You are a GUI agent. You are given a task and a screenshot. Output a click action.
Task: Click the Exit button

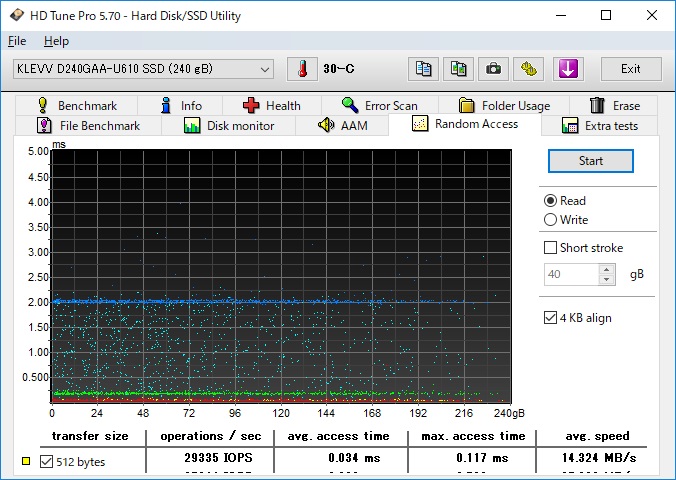(630, 69)
